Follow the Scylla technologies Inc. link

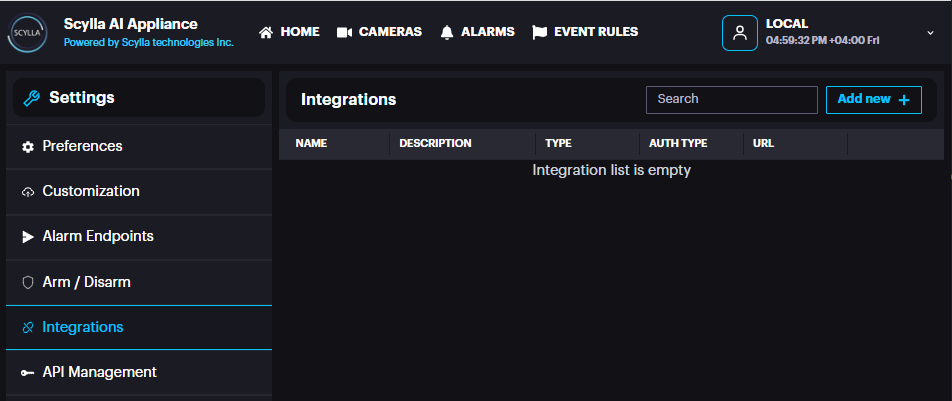coord(176,43)
